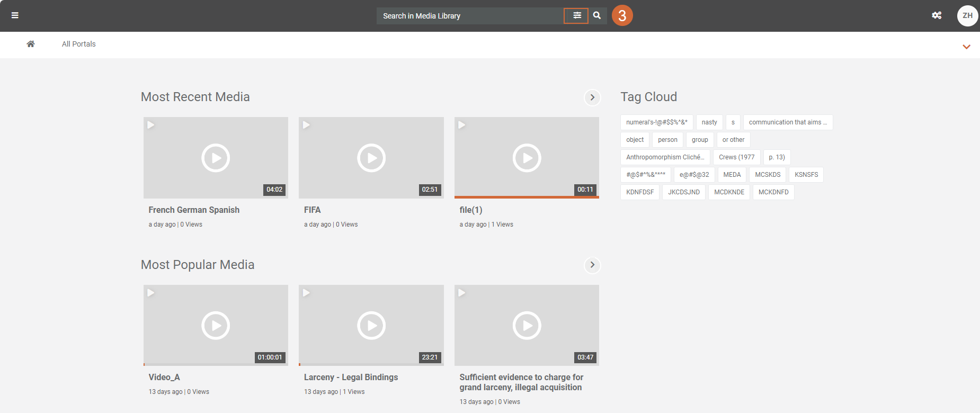This screenshot has height=413, width=980.
Task: Expand the orange chevron dropdown
Action: [x=966, y=47]
